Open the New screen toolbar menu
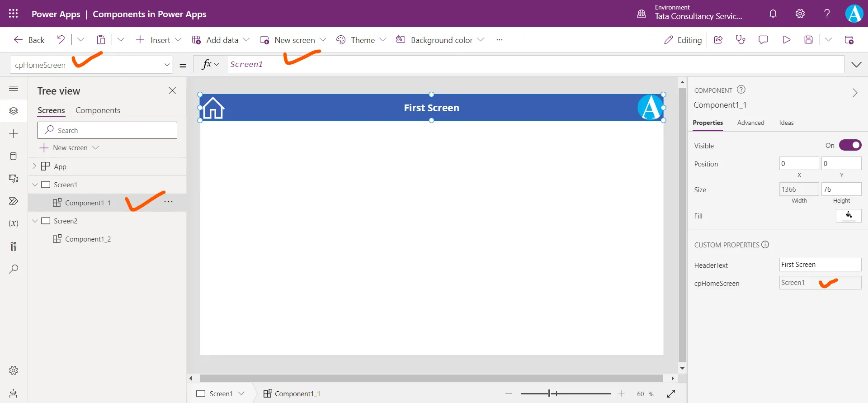Viewport: 868px width, 403px height. 293,40
